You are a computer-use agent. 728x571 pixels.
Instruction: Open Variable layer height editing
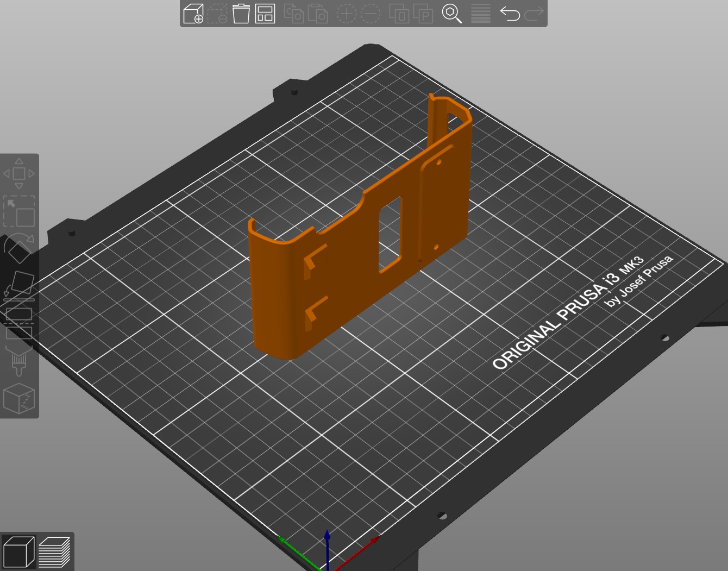[481, 14]
